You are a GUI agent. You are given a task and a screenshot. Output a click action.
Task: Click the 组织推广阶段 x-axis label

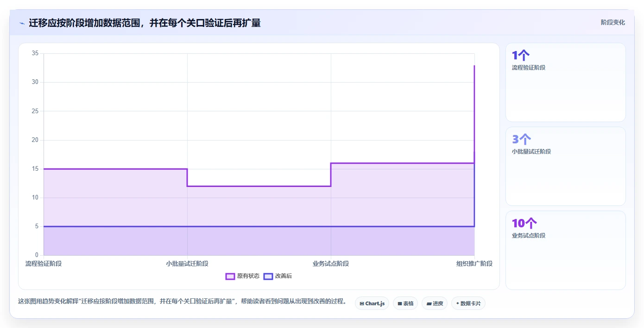tap(474, 264)
